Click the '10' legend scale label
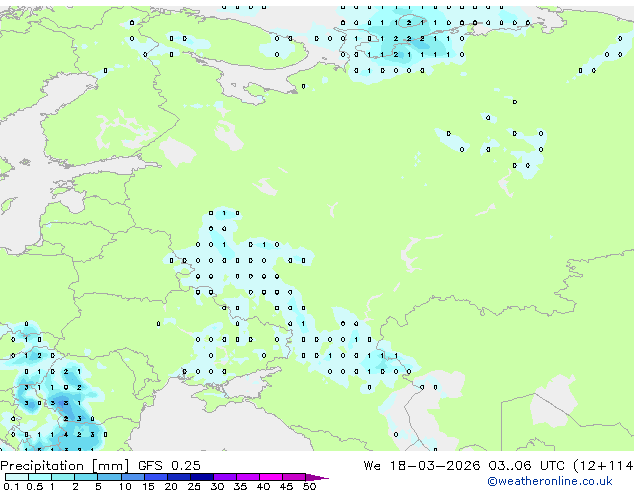This screenshot has height=490, width=634. [125, 486]
